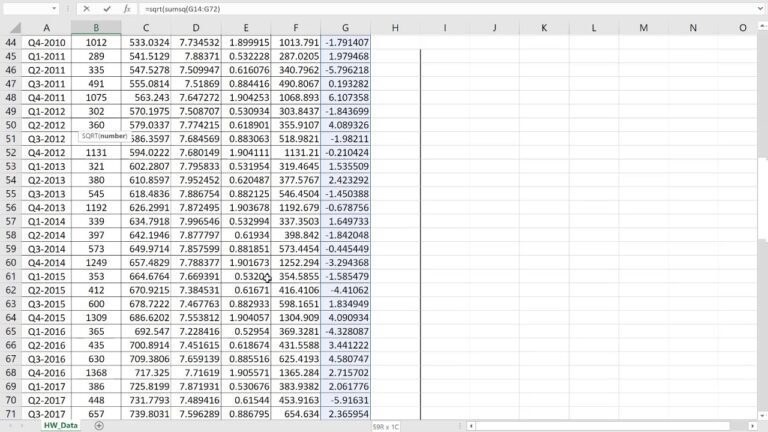This screenshot has height=432, width=768.
Task: Select cell showing 6.107358
Action: pyautogui.click(x=345, y=98)
